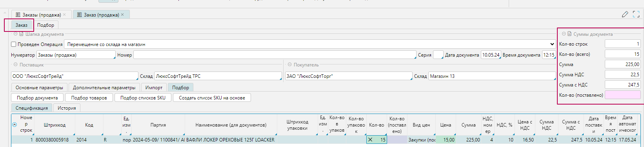This screenshot has width=644, height=147.
Task: Click the pencil edit icon
Action: 625,15
